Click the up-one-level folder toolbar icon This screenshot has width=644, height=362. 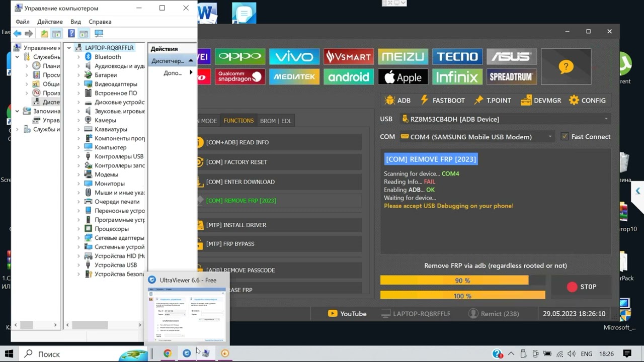point(44,34)
